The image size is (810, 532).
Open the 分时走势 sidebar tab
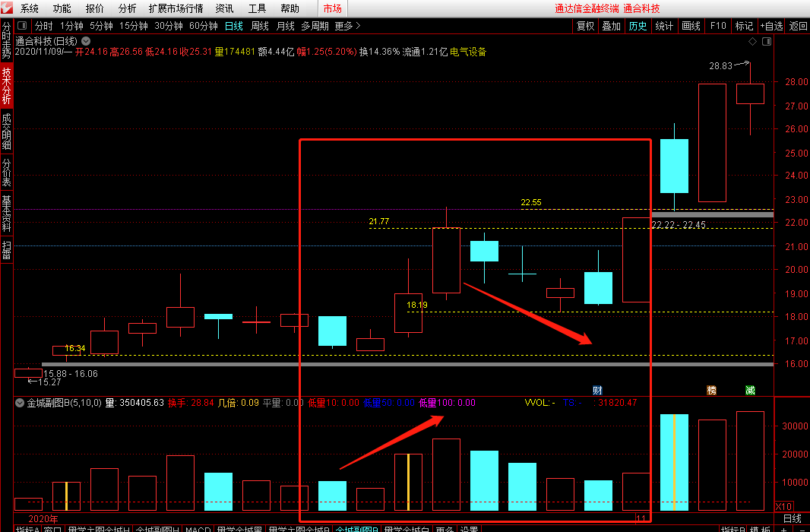7,41
